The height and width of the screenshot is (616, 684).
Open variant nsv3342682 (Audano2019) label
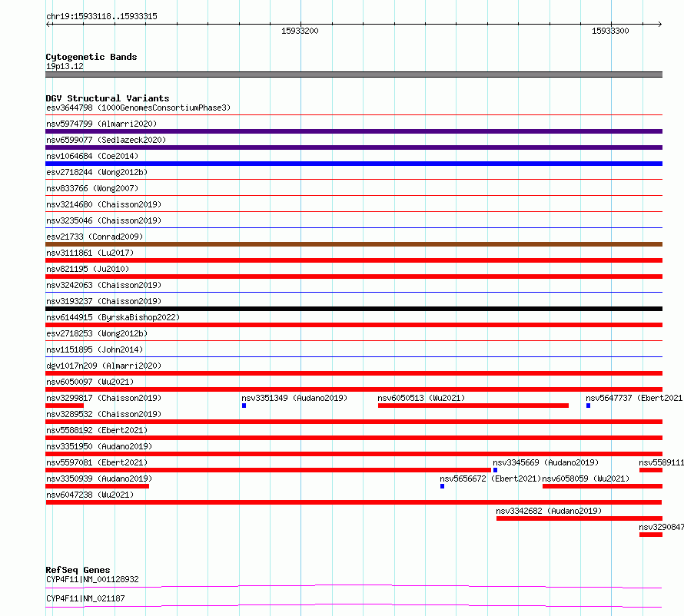click(549, 511)
